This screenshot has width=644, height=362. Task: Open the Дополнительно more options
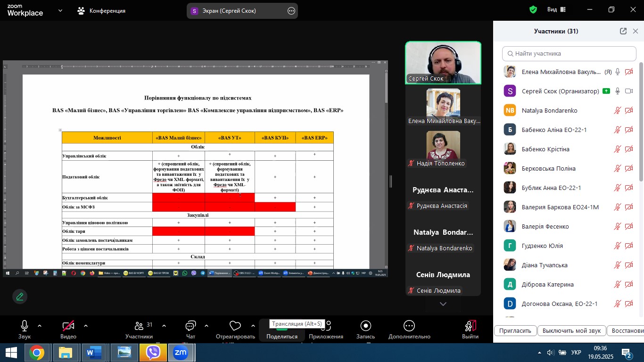[409, 330]
